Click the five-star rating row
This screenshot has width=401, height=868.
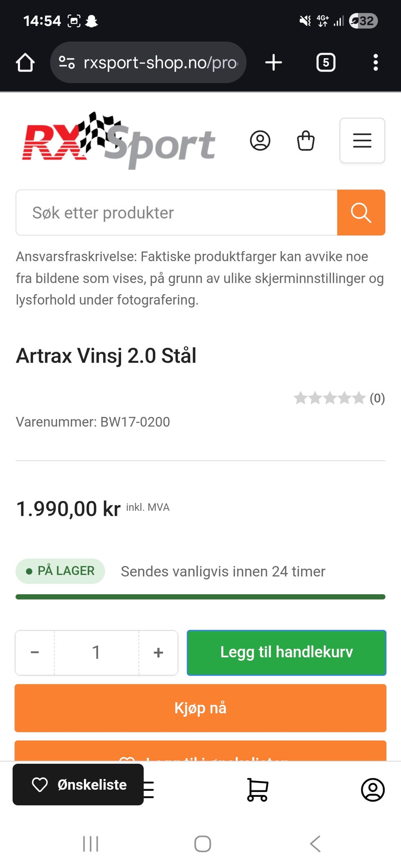pos(339,398)
